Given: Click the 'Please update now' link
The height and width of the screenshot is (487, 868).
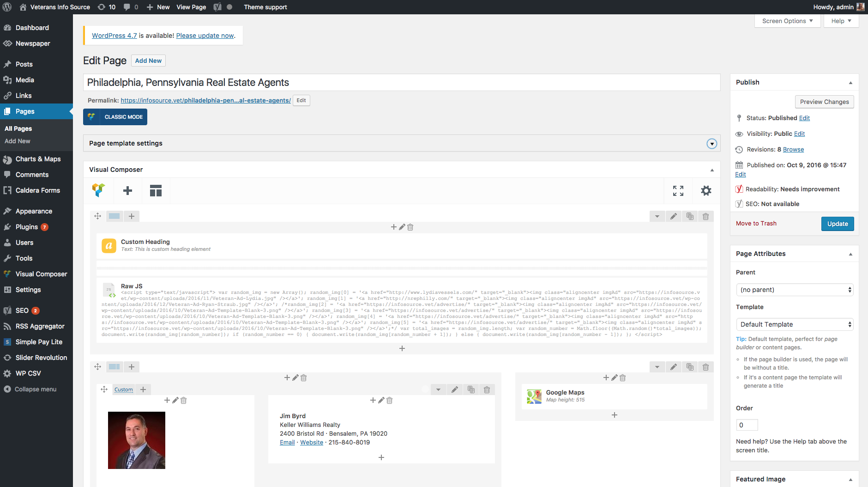Looking at the screenshot, I should click(x=205, y=36).
